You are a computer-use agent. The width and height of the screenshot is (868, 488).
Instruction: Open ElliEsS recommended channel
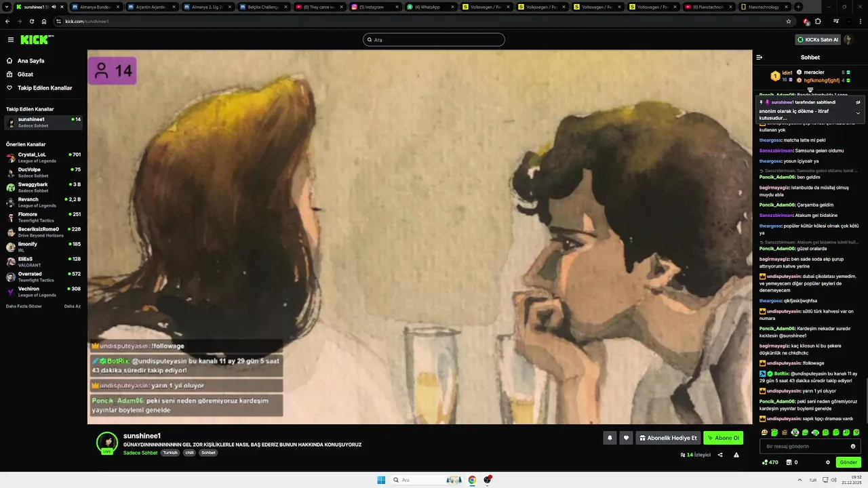point(43,262)
